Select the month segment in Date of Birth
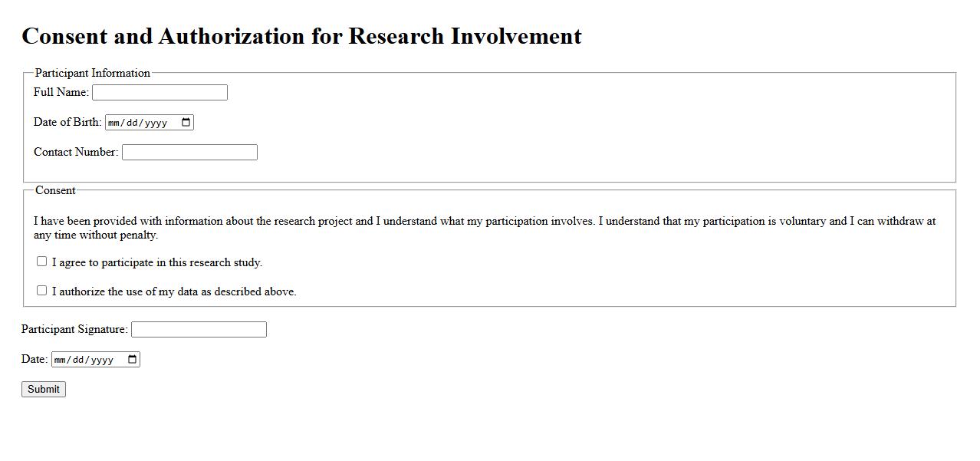 114,123
